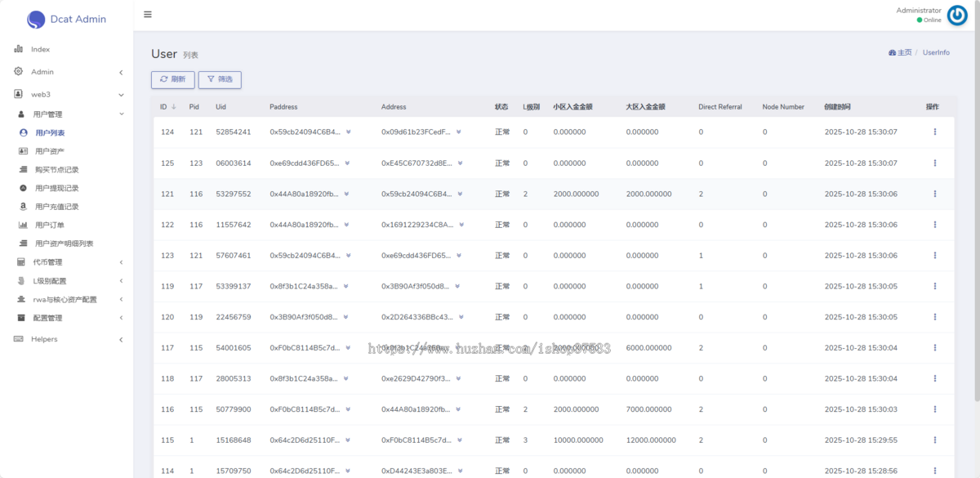
Task: Click the 筛选 filter button
Action: (x=220, y=79)
